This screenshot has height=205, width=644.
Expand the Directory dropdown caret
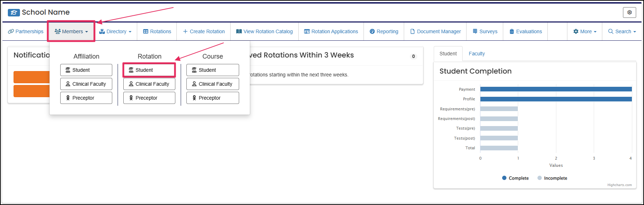pyautogui.click(x=130, y=32)
